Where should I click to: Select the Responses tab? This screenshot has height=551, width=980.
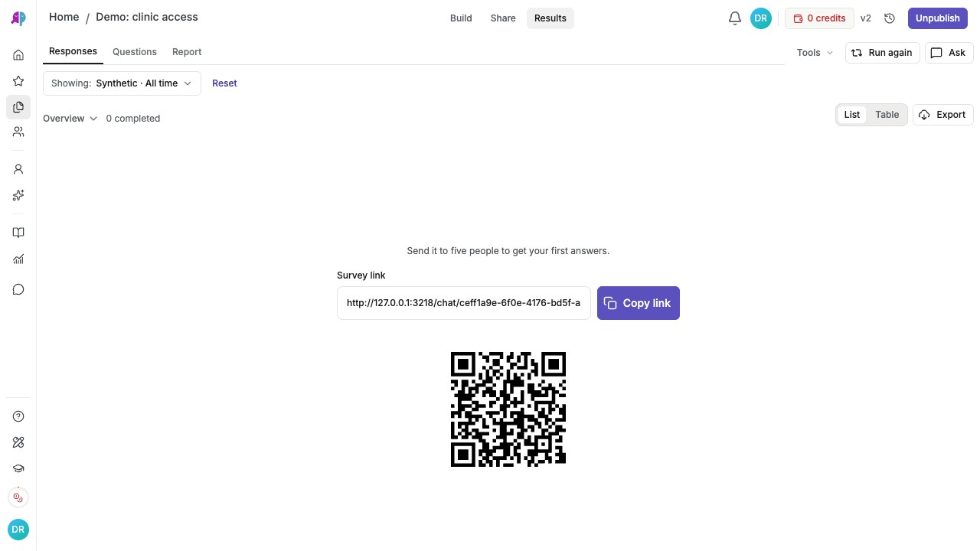pyautogui.click(x=73, y=51)
